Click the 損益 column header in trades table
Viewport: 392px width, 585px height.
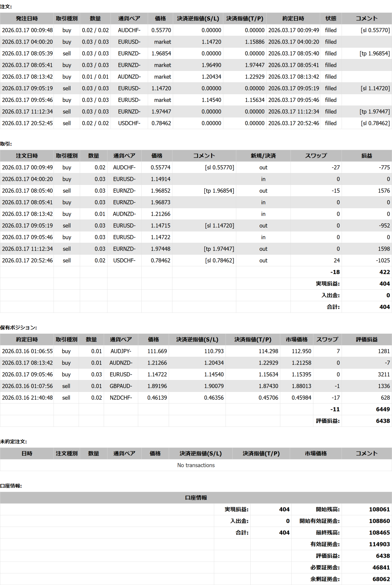[x=366, y=156]
